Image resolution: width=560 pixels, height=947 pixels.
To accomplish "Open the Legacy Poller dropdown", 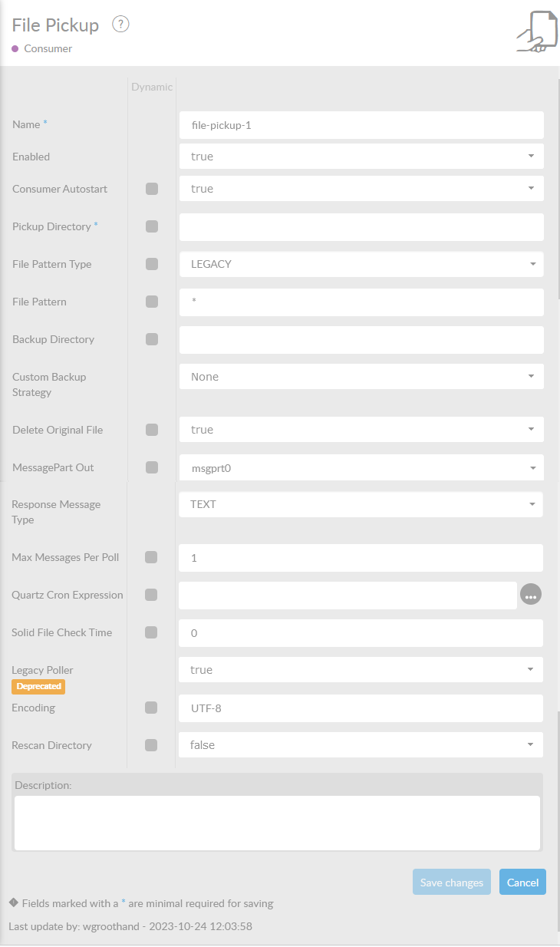I will click(361, 670).
